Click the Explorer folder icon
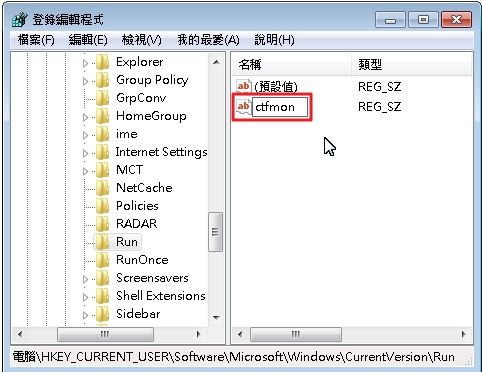 click(x=102, y=62)
